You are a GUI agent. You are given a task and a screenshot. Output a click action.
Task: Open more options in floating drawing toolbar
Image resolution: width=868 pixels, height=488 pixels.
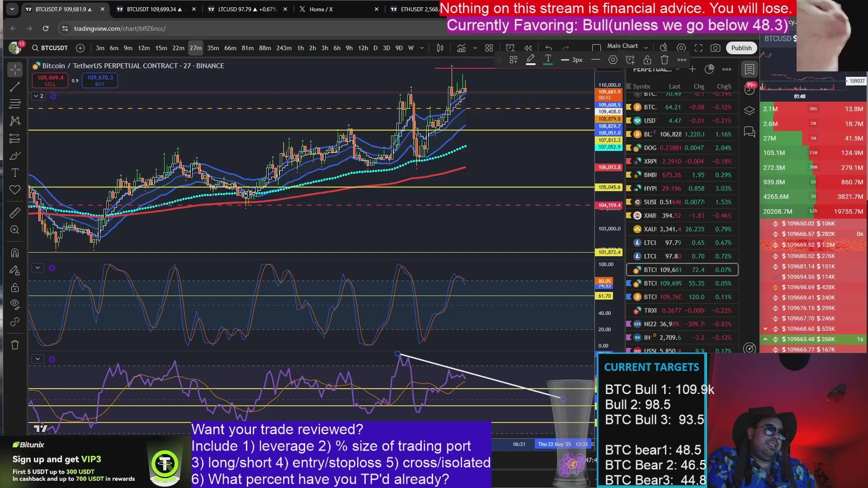coord(682,60)
